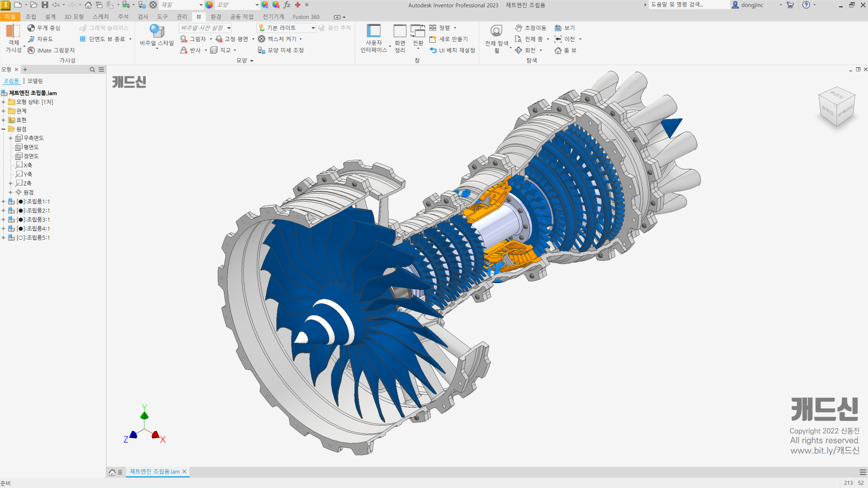Click the 자유도 degrees of freedom tool
This screenshot has height=488, width=868.
[x=40, y=39]
